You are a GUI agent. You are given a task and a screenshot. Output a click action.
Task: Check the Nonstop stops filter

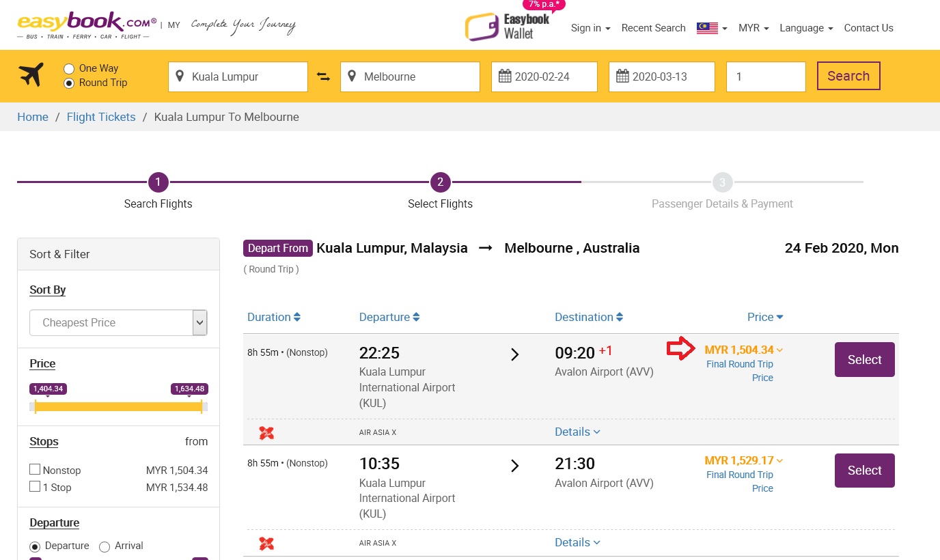pos(35,470)
